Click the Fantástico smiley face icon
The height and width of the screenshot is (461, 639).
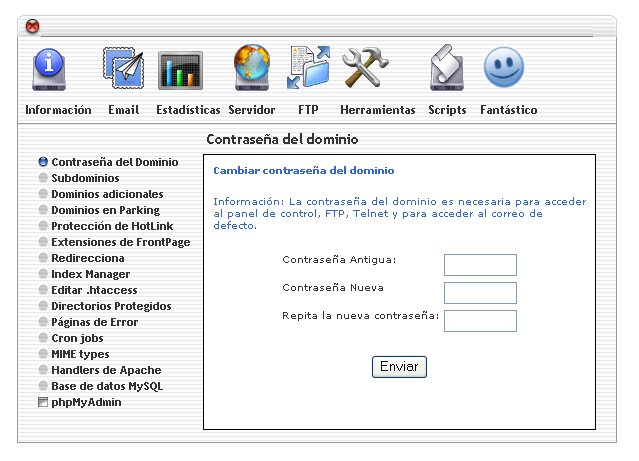coord(504,67)
